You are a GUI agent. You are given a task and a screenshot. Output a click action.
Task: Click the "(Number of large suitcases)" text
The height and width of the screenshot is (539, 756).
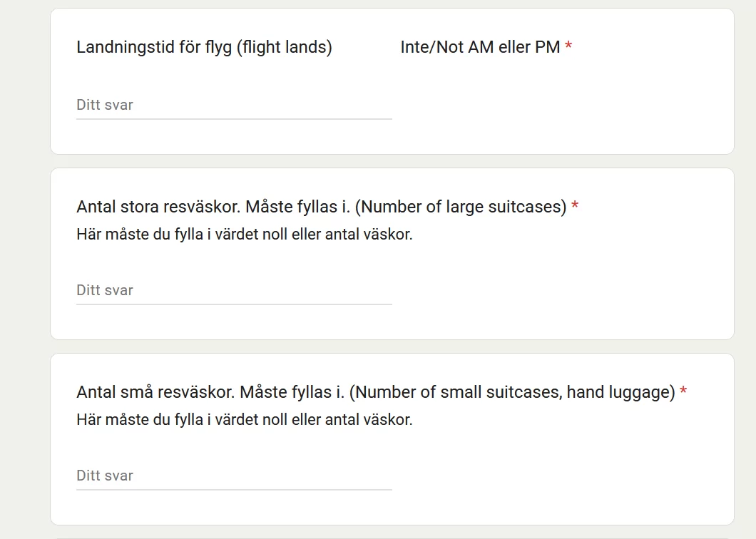(x=461, y=207)
